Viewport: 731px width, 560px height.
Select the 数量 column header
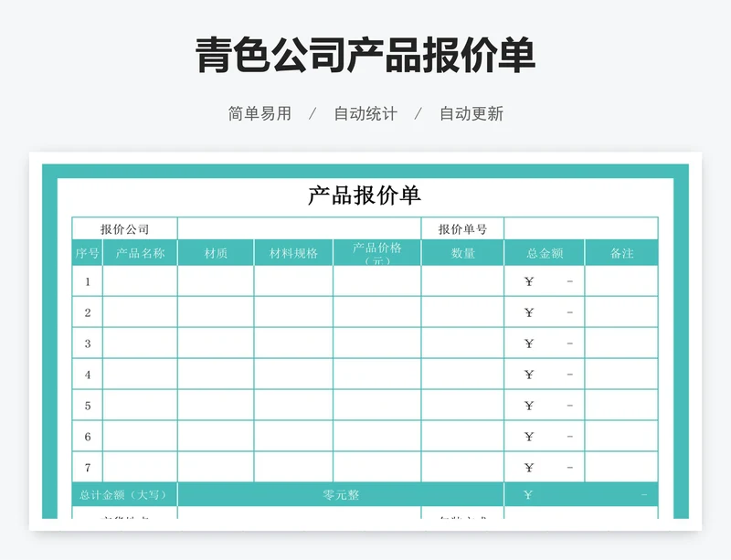click(462, 253)
